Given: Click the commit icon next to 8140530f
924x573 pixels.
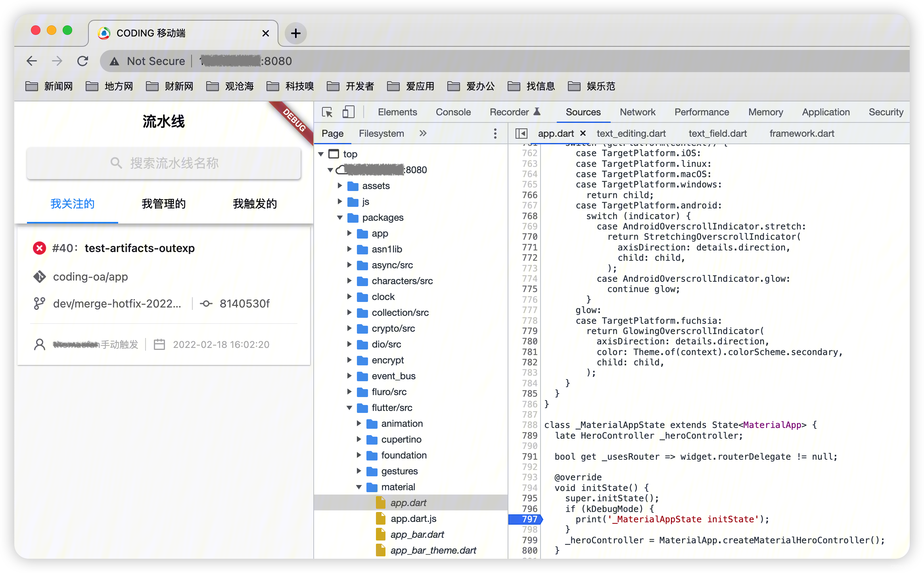Looking at the screenshot, I should [x=206, y=304].
